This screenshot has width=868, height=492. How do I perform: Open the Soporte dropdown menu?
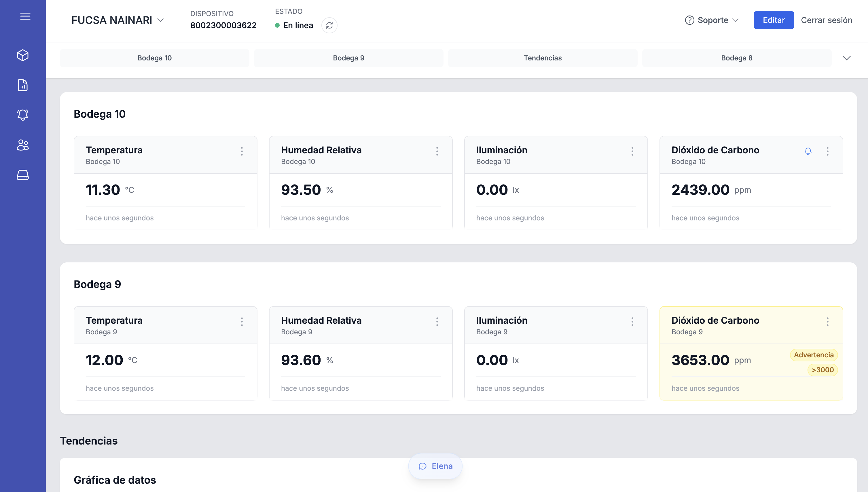[711, 20]
